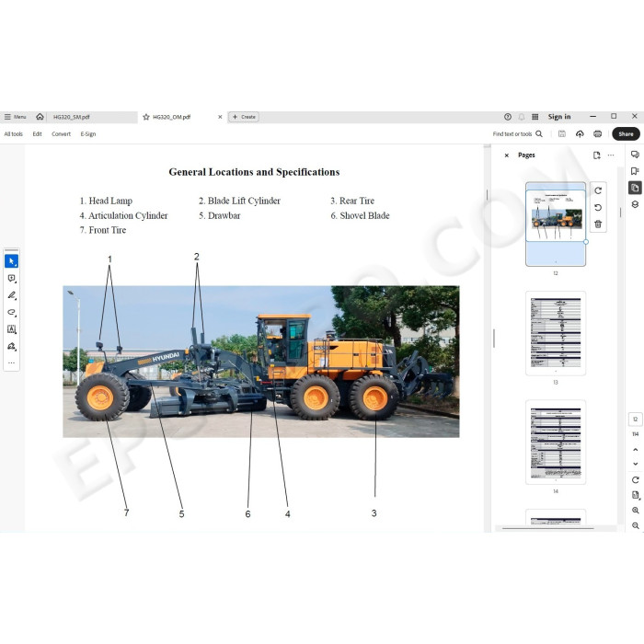Open the E-Sign menu

coord(88,134)
